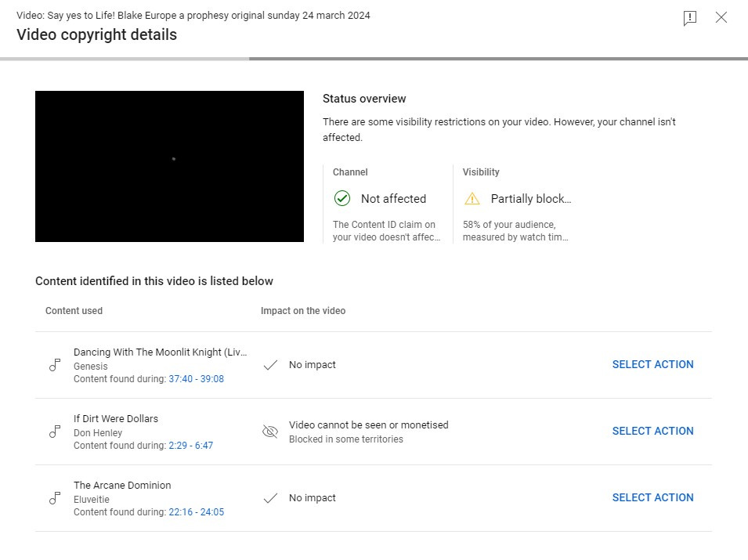Image resolution: width=748 pixels, height=560 pixels.
Task: Click the video title line at top
Action: (193, 15)
